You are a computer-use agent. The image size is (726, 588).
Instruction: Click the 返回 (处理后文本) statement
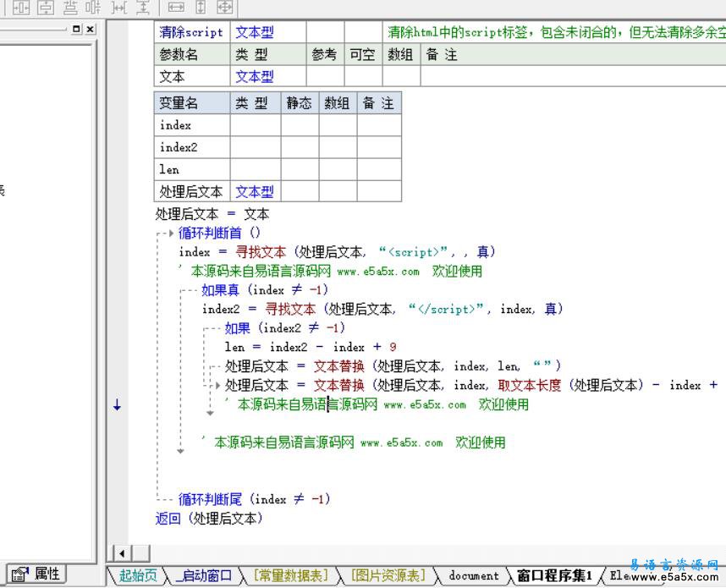coord(209,518)
